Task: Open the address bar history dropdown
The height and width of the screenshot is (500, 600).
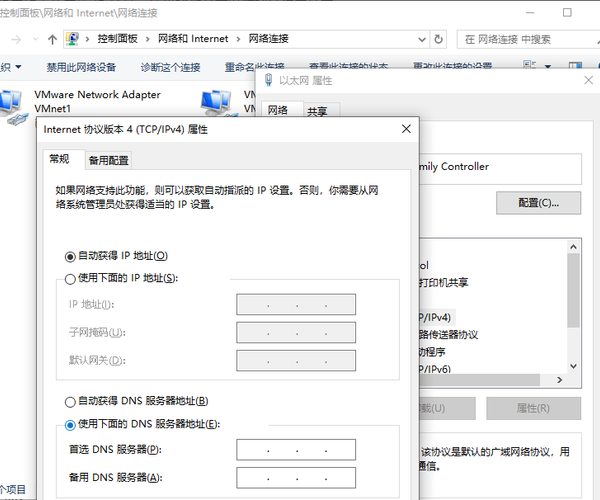Action: 422,39
